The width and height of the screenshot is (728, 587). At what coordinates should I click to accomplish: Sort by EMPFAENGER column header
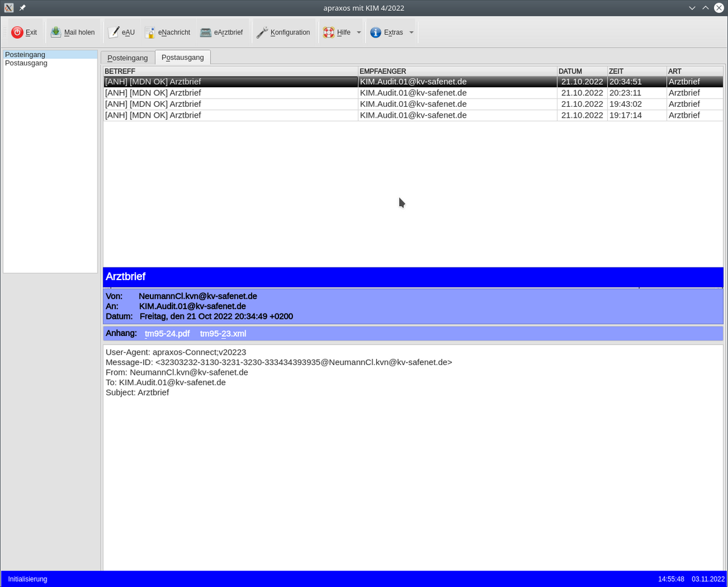[457, 71]
